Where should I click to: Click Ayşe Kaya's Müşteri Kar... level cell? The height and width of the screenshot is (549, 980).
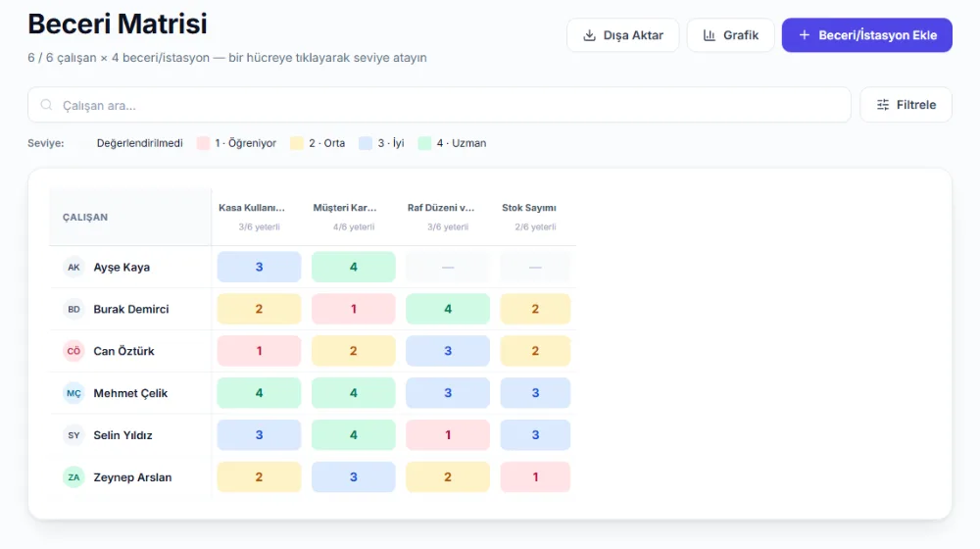point(353,267)
